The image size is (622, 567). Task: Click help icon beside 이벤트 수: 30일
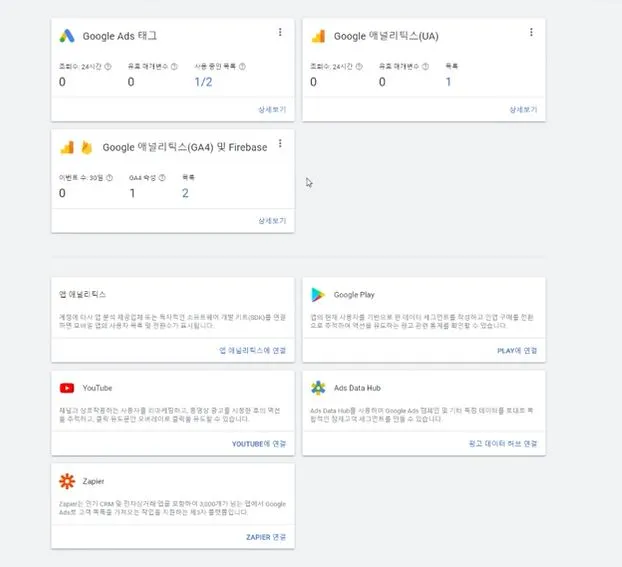click(109, 177)
